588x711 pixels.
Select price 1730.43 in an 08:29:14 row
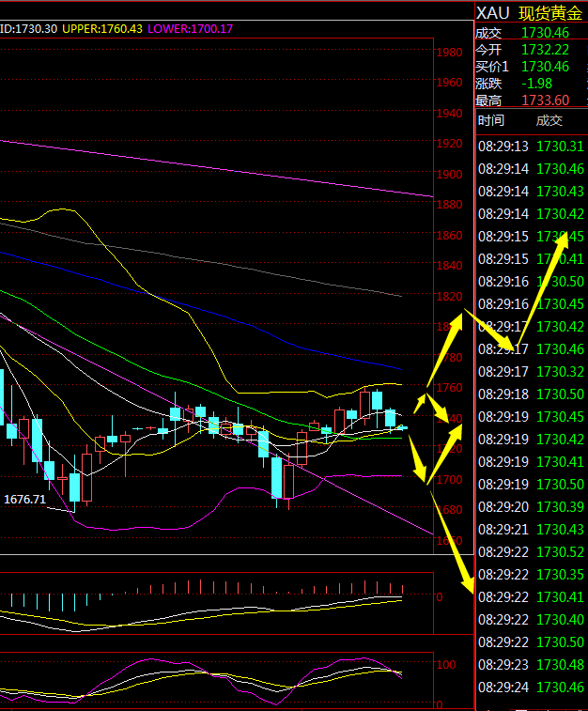[x=561, y=192]
